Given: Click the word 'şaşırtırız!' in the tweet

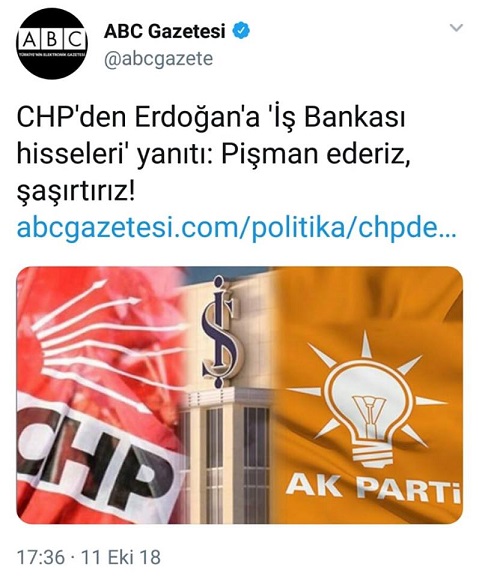Looking at the screenshot, I should [x=76, y=192].
